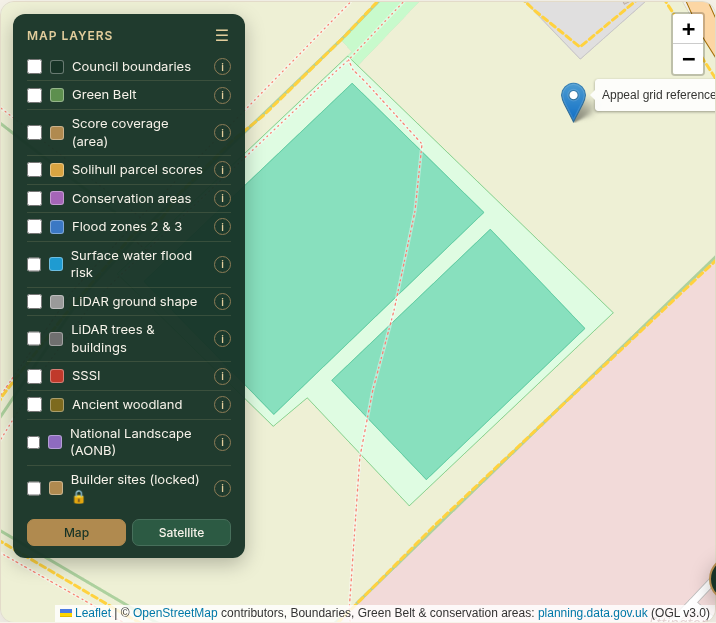Check the Conservation areas layer
The height and width of the screenshot is (623, 716).
pos(34,199)
